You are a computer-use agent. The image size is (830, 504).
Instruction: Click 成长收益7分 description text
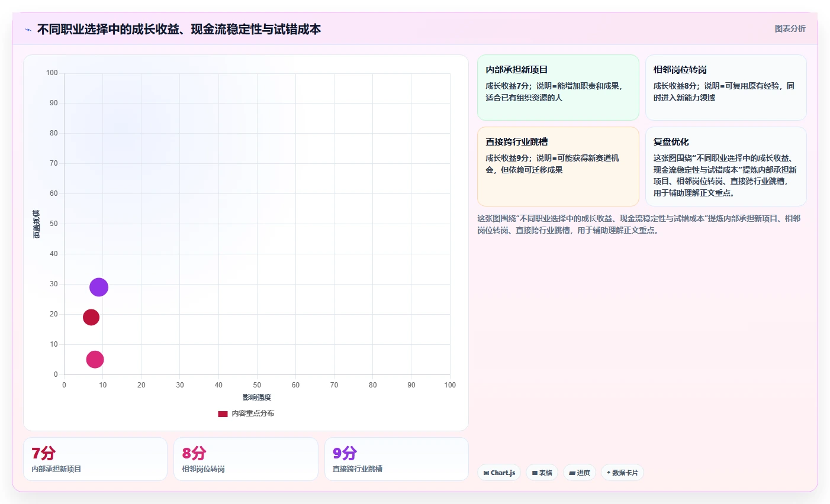point(554,92)
